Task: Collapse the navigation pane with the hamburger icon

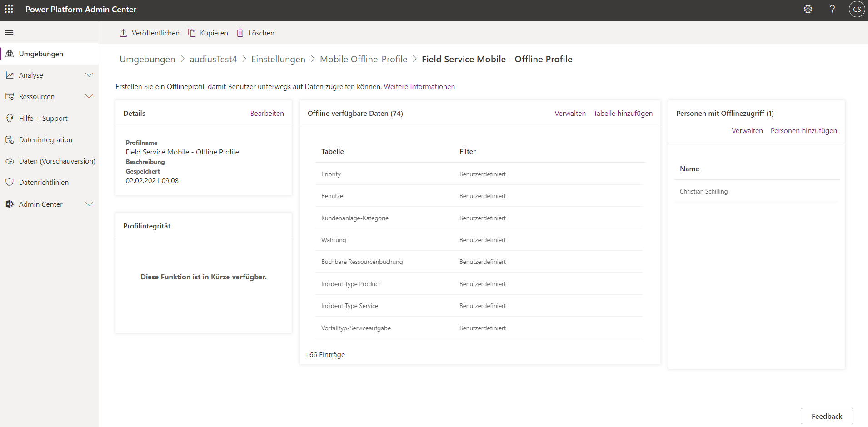Action: [x=9, y=32]
